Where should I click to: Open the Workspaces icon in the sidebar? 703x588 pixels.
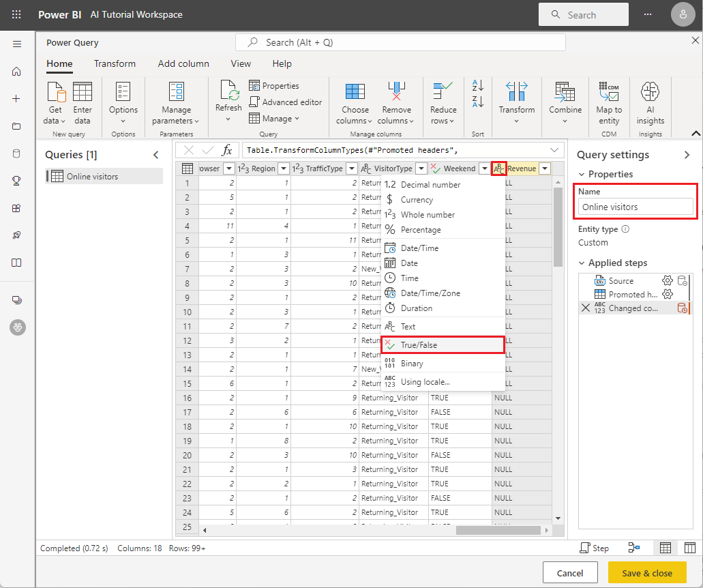point(17,300)
